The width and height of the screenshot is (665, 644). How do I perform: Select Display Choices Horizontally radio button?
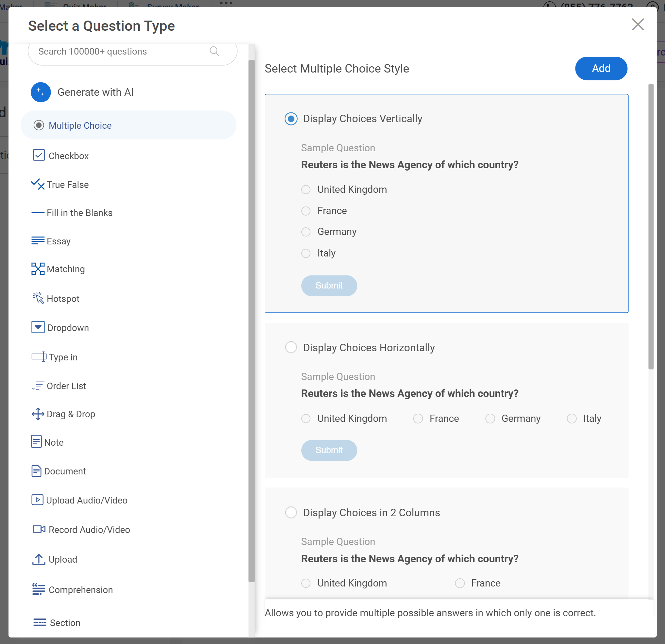tap(291, 347)
